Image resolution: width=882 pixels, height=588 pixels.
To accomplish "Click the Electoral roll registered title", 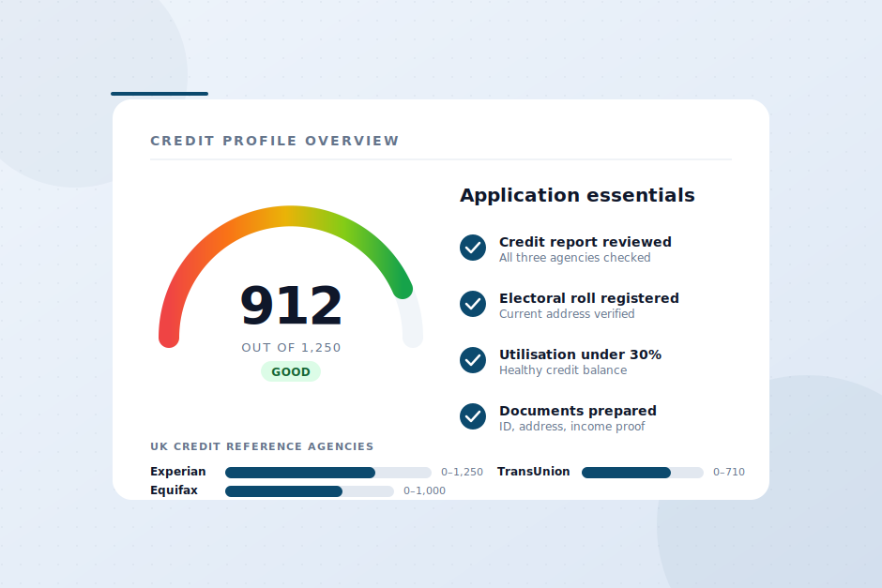I will (589, 298).
